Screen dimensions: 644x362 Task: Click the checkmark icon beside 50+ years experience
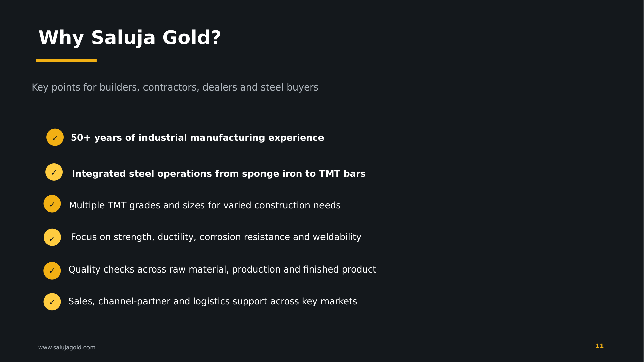55,137
